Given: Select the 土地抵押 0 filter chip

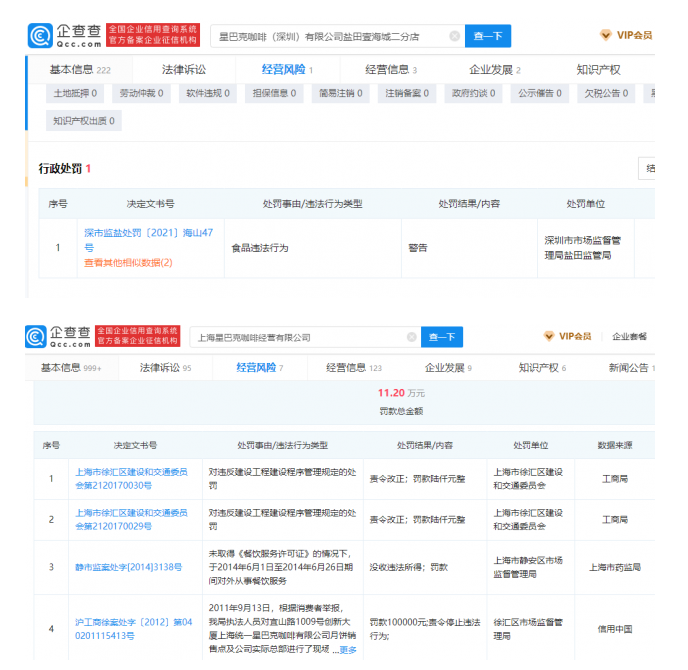Looking at the screenshot, I should (75, 93).
